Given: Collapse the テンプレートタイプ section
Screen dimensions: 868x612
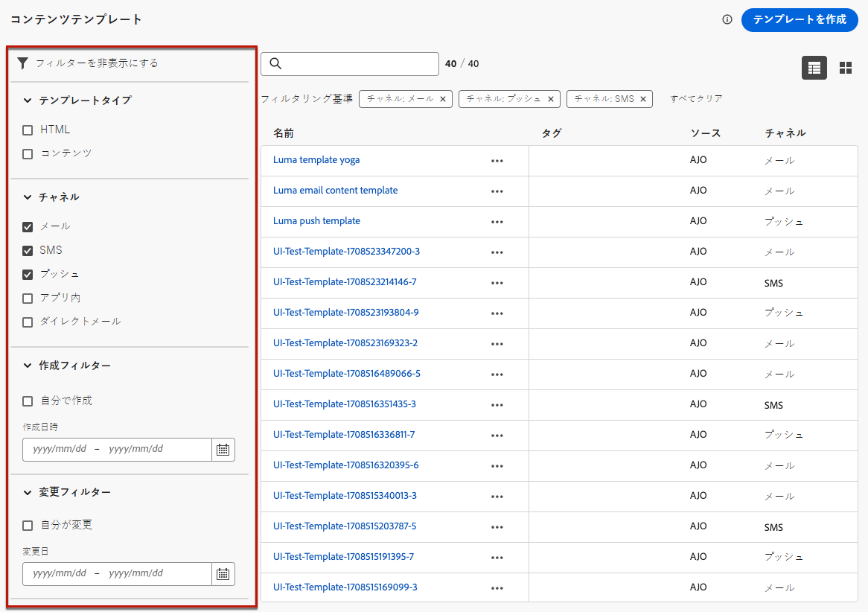Looking at the screenshot, I should pos(27,101).
